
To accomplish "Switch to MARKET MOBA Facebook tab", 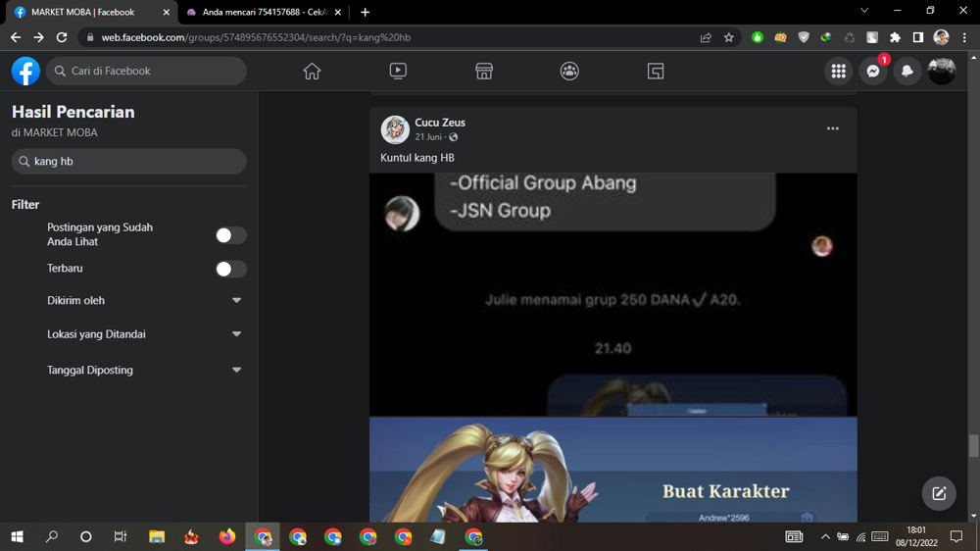I will click(x=90, y=13).
